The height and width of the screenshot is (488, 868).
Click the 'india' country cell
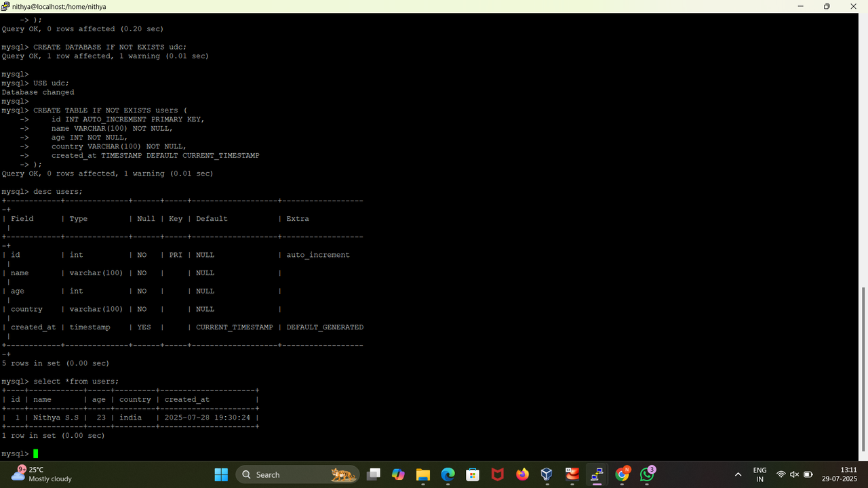click(x=130, y=418)
